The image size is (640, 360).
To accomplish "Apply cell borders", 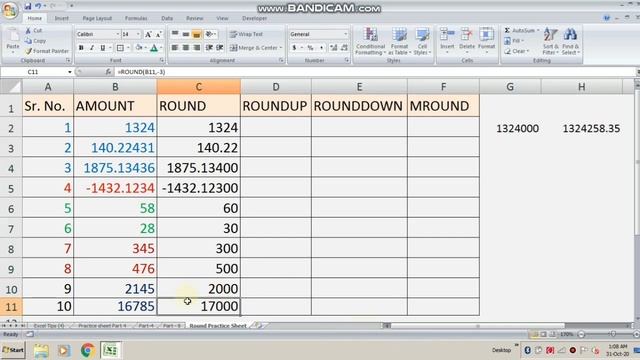I will pos(120,48).
